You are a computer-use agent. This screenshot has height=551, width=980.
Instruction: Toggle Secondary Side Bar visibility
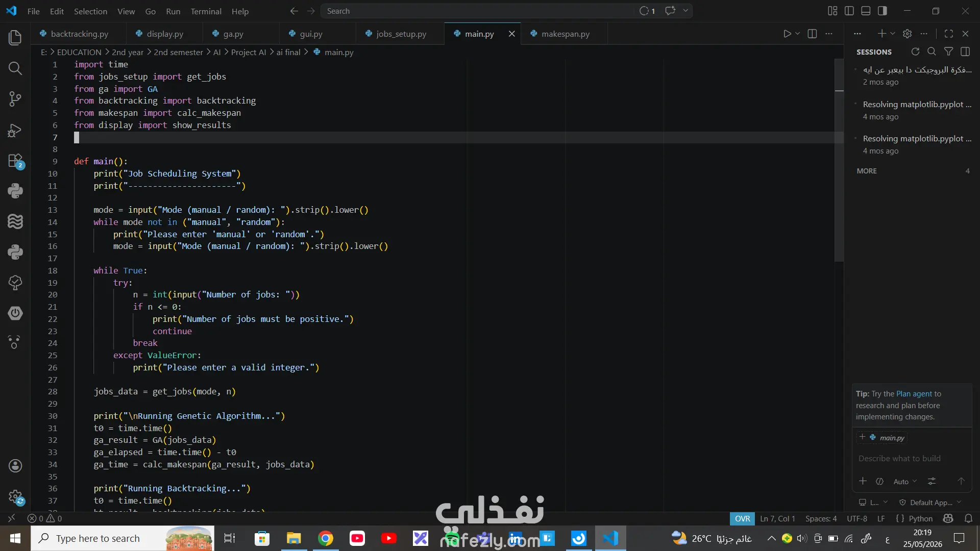click(x=883, y=11)
